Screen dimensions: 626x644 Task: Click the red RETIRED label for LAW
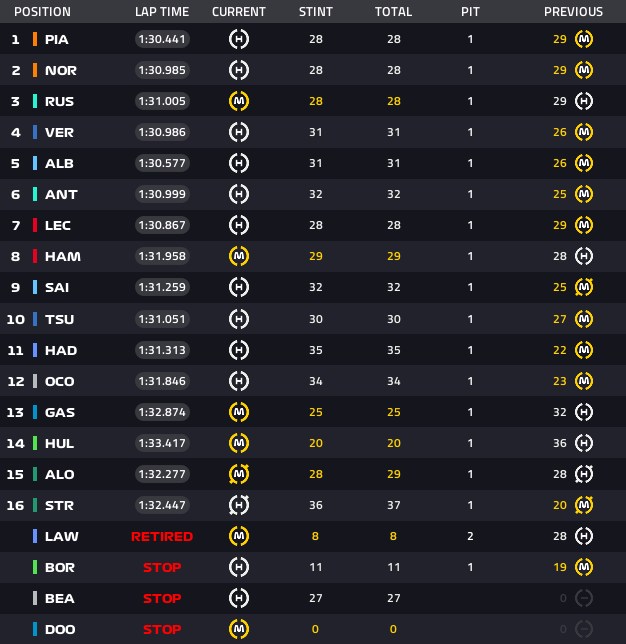click(x=162, y=536)
